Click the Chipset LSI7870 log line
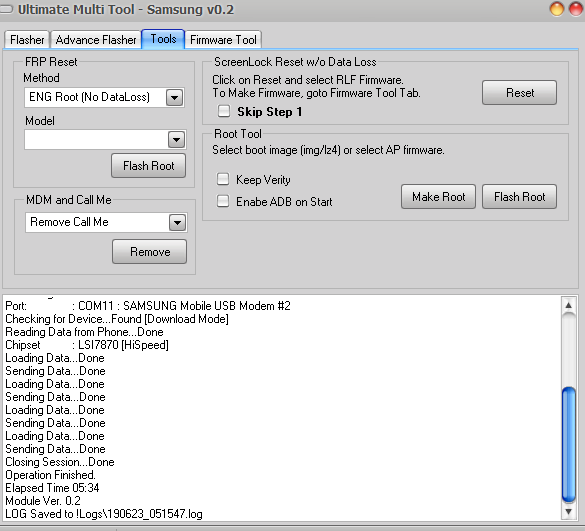The height and width of the screenshot is (531, 585). pyautogui.click(x=87, y=345)
